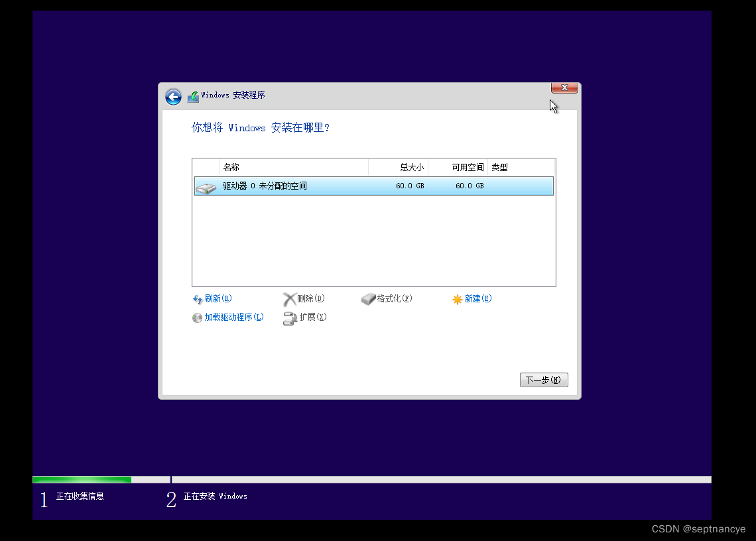The width and height of the screenshot is (756, 541).
Task: Select the 驱动器 0 未分配的空间 row
Action: tap(373, 186)
